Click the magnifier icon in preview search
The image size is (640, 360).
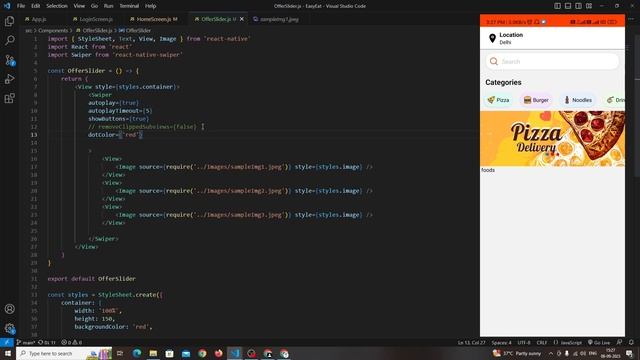tap(493, 61)
